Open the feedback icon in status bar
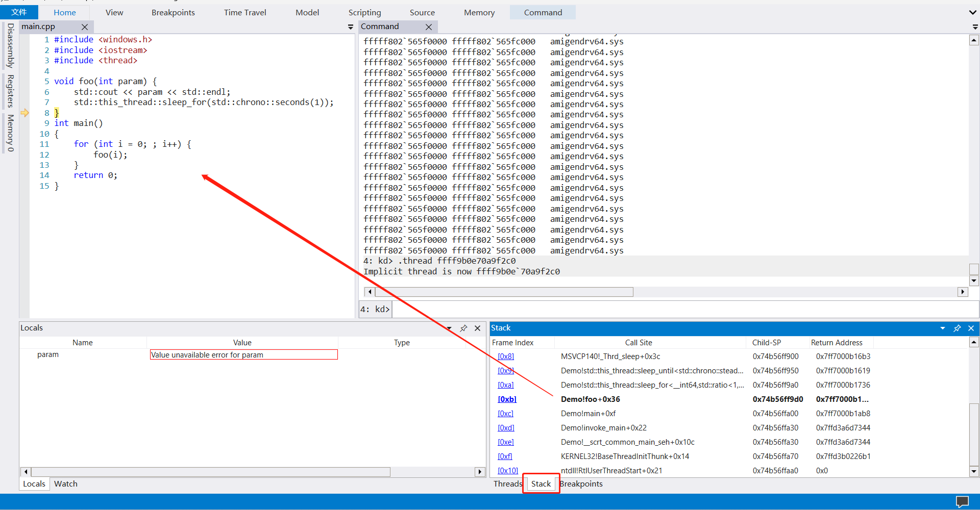The width and height of the screenshot is (980, 510). [962, 501]
